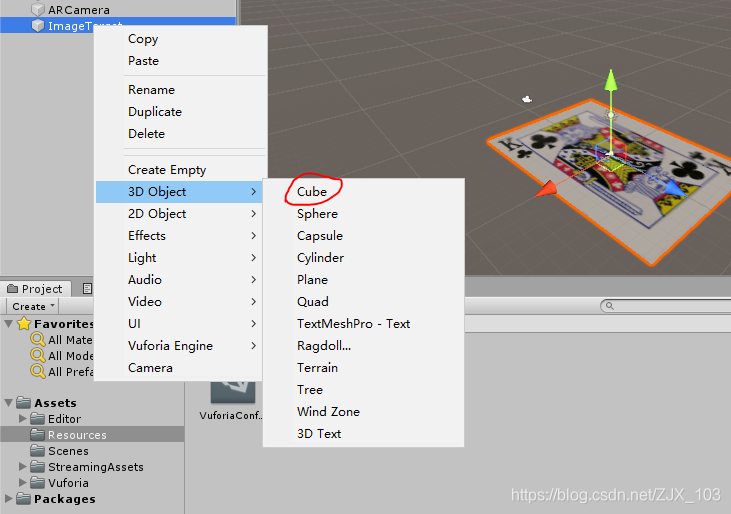Click the Project panel search field
Image resolution: width=731 pixels, height=514 pixels.
coord(666,306)
